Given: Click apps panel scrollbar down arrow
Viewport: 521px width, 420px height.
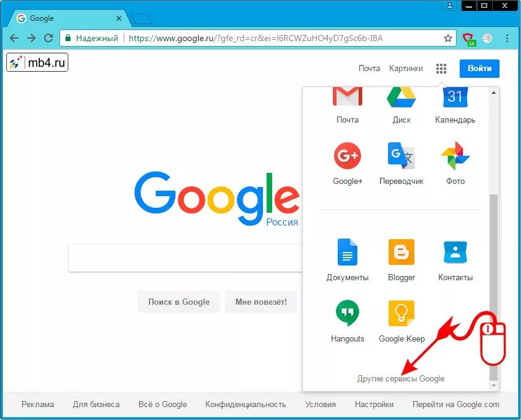Looking at the screenshot, I should point(494,385).
